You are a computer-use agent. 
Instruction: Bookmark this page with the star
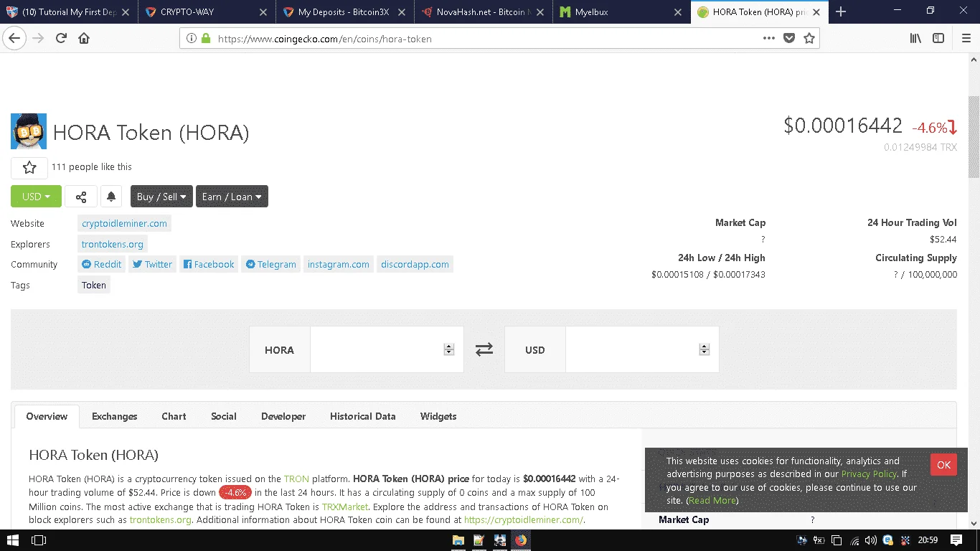point(809,38)
